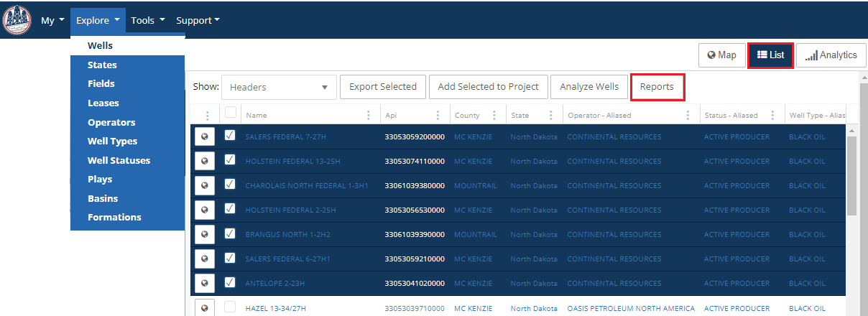Click Export Selected button
Image resolution: width=868 pixels, height=316 pixels.
[383, 87]
